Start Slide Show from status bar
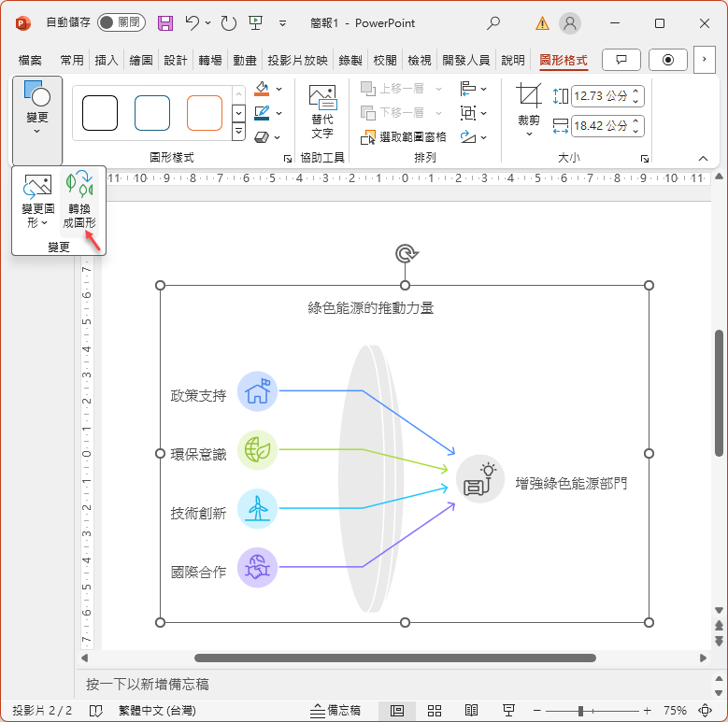728x722 pixels. pos(508,711)
